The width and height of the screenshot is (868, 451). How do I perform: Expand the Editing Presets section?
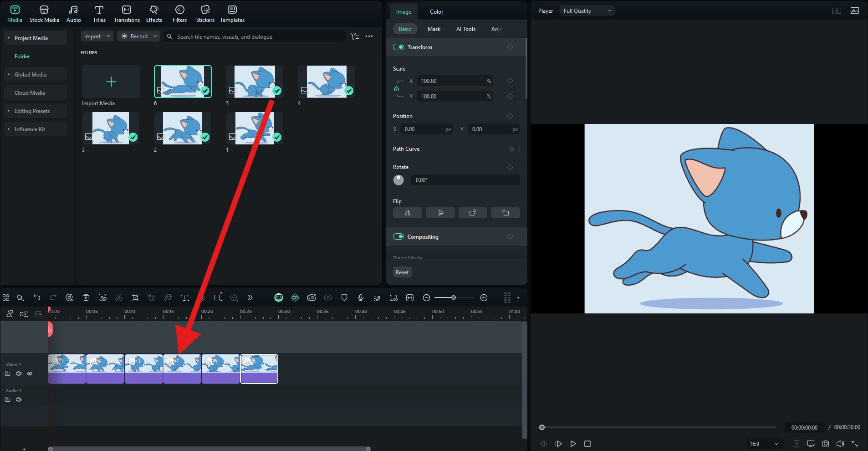(9, 111)
